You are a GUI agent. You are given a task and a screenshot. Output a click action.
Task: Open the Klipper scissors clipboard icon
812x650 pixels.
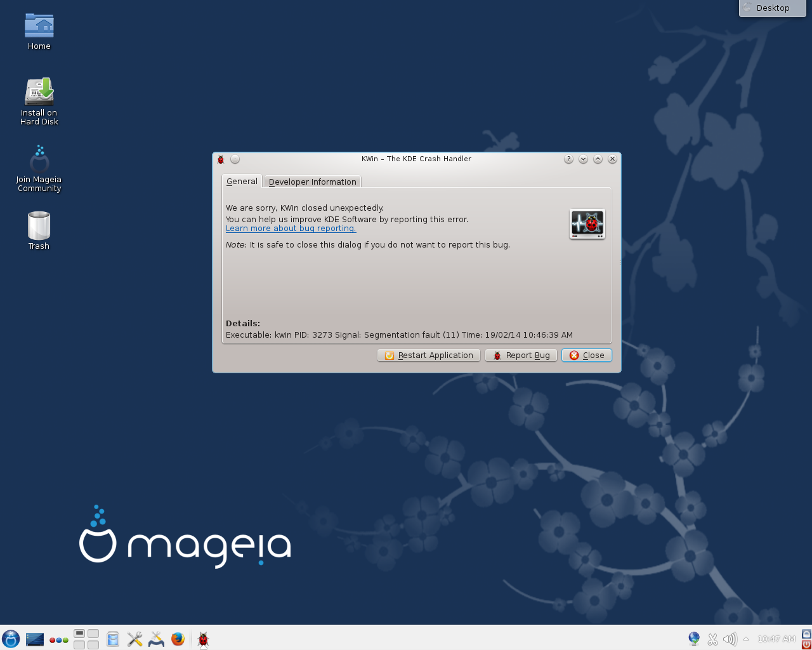click(712, 639)
